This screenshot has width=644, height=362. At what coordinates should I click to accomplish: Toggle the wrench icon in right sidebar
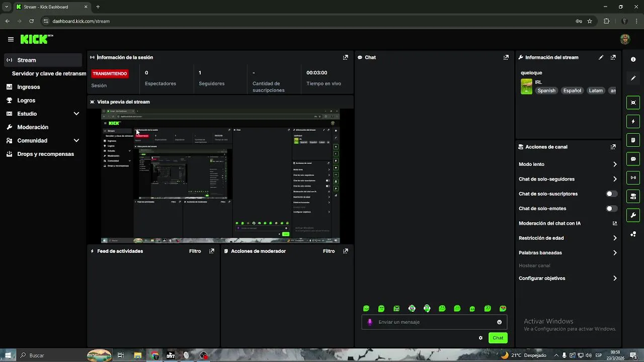[x=633, y=215]
